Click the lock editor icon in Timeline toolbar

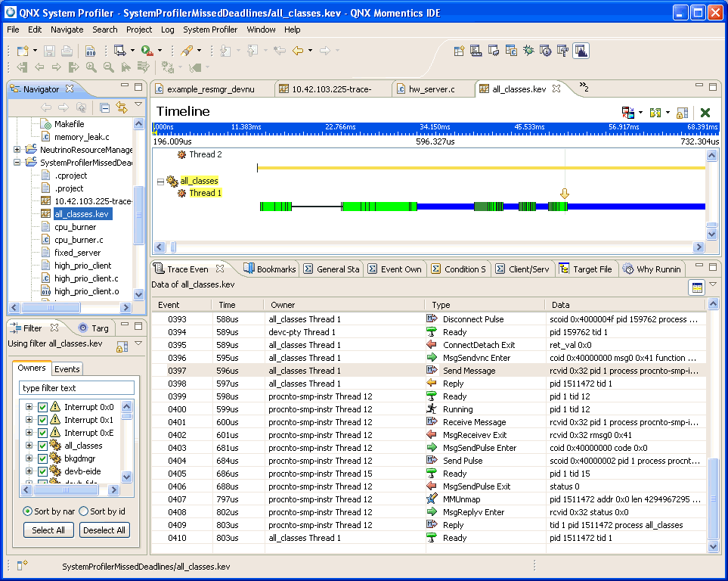(681, 112)
